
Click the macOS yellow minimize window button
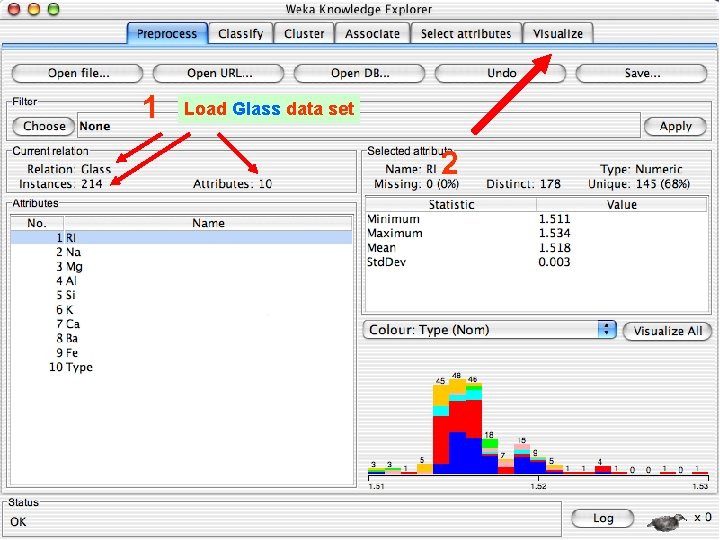click(x=34, y=9)
